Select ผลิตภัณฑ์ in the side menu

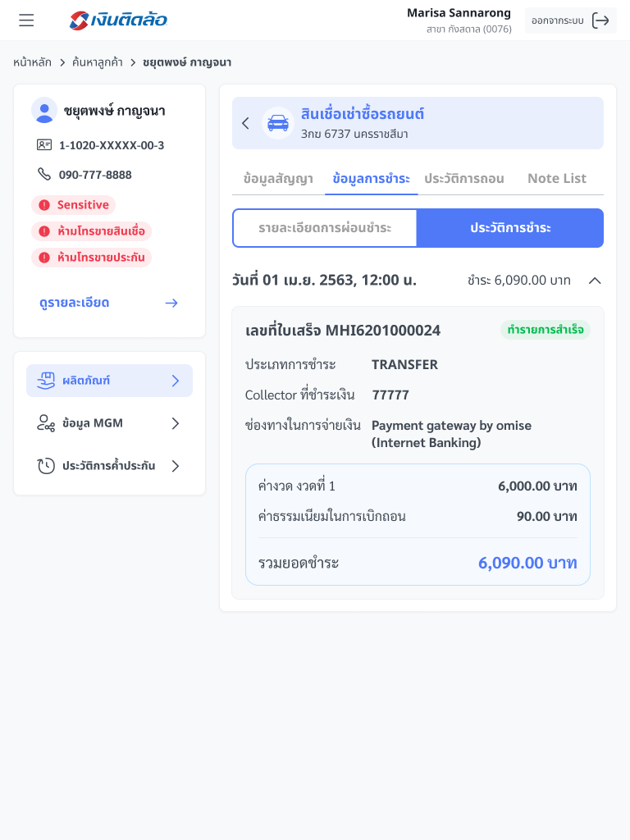(109, 381)
